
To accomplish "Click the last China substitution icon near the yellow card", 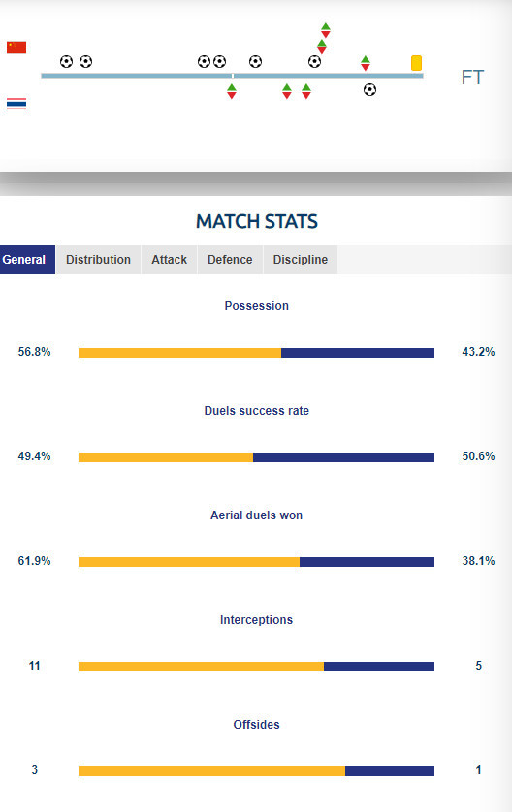I will 366,63.
